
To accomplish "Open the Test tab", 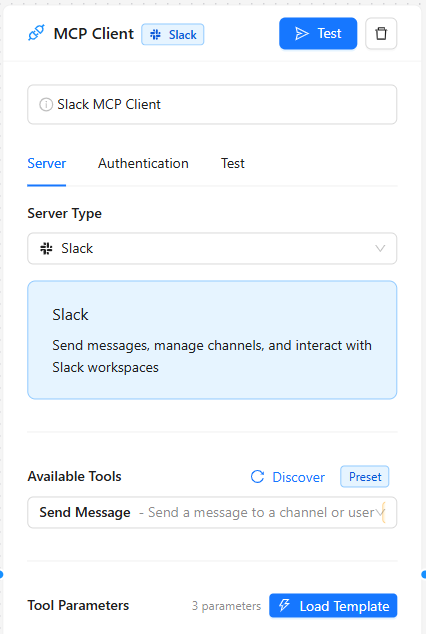I will [233, 163].
